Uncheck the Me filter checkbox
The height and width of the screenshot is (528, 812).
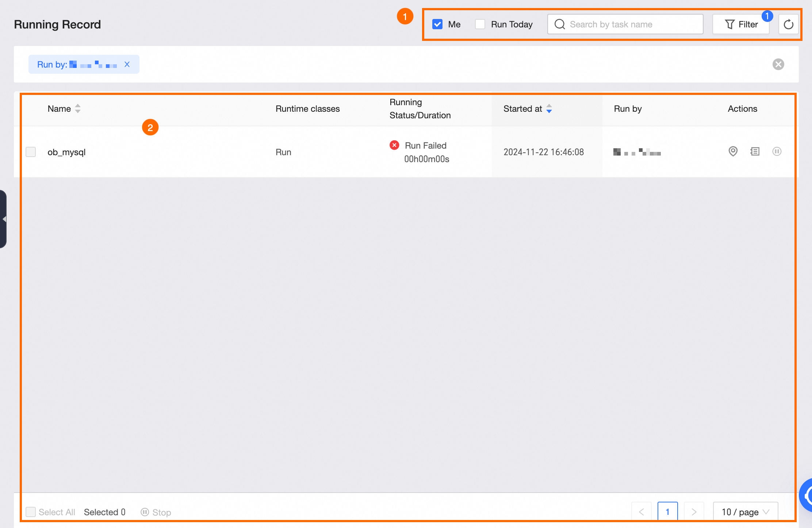pos(437,24)
